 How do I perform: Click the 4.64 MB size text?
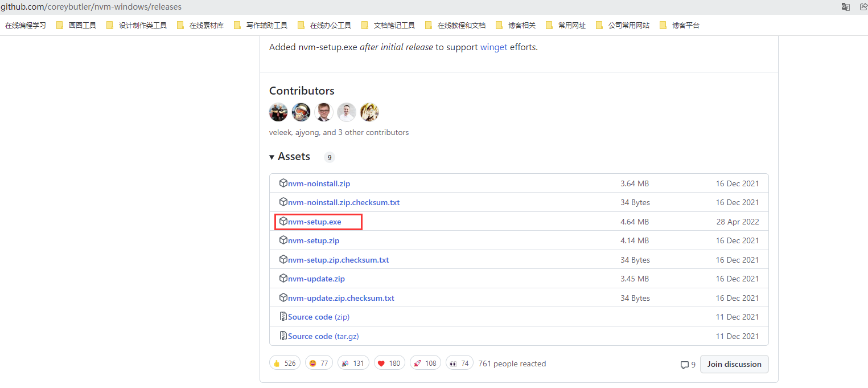click(635, 222)
